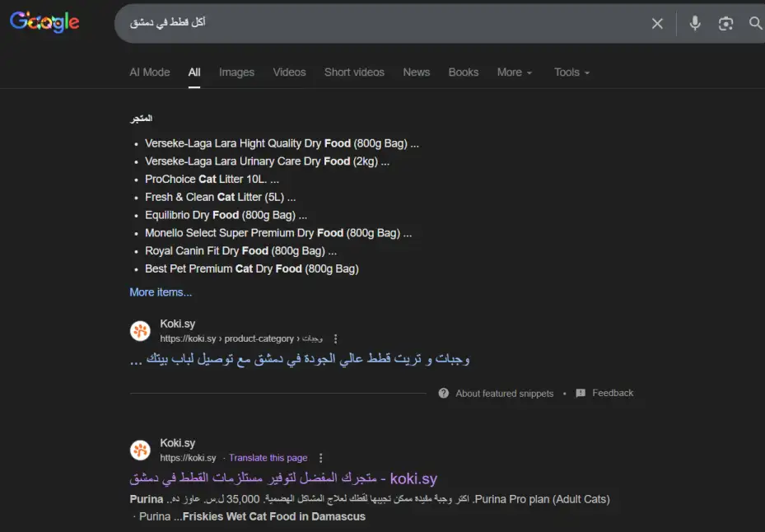This screenshot has width=765, height=532.
Task: Click the Feedback flag icon
Action: 581,394
